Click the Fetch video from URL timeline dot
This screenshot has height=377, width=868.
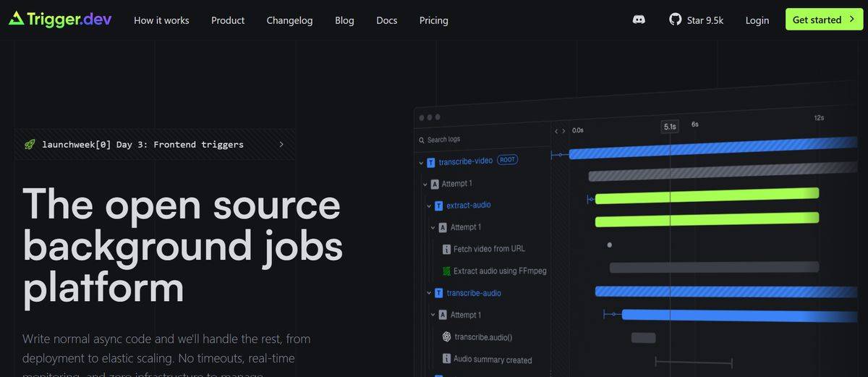[610, 245]
